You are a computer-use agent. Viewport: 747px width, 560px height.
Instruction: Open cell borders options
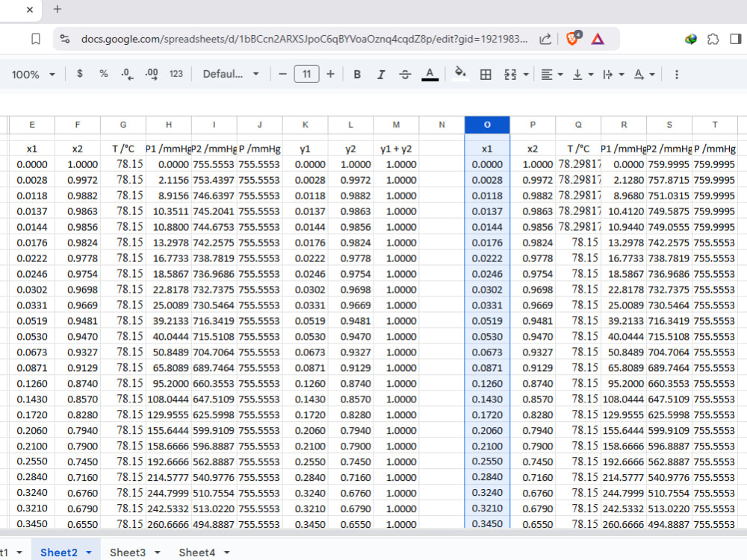(486, 74)
